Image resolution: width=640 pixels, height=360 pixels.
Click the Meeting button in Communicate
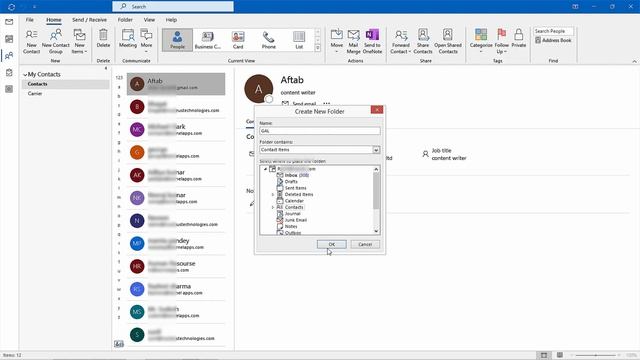pos(128,38)
